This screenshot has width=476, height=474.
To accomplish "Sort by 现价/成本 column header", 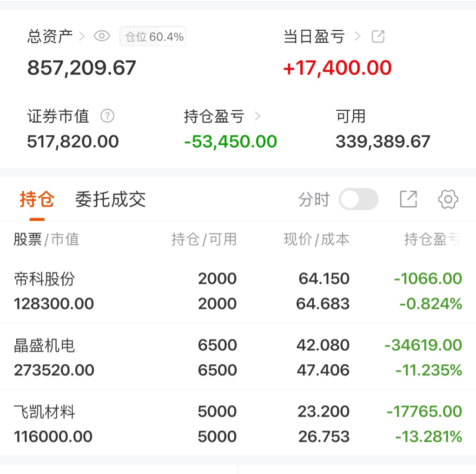I will (317, 240).
